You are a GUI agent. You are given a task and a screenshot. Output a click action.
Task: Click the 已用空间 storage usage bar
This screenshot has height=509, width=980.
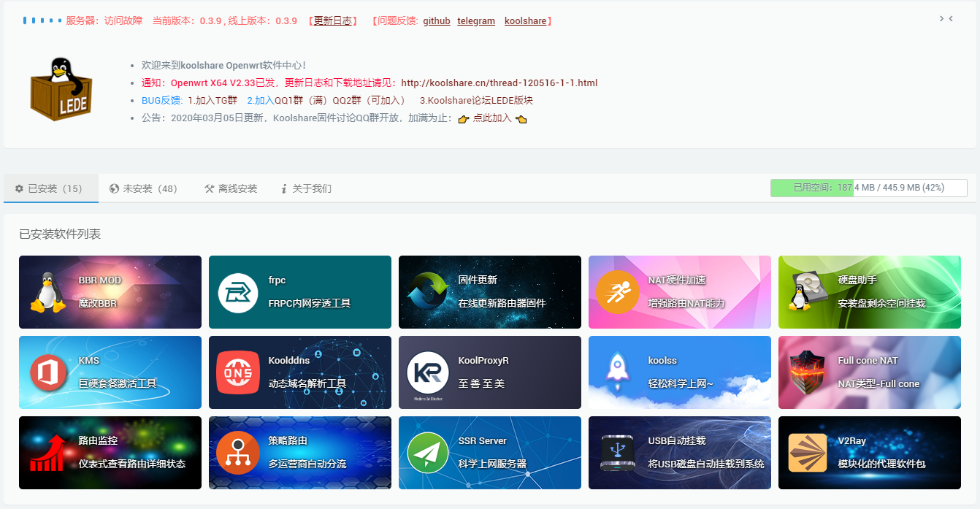869,188
